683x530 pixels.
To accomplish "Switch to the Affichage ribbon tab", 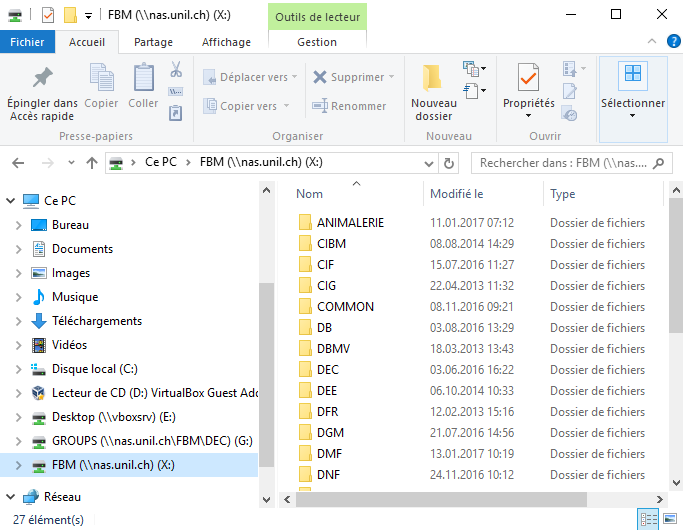I will (226, 42).
